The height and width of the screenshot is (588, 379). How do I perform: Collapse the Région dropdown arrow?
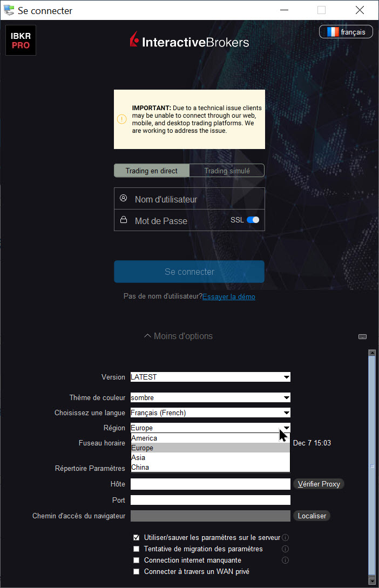pyautogui.click(x=286, y=428)
